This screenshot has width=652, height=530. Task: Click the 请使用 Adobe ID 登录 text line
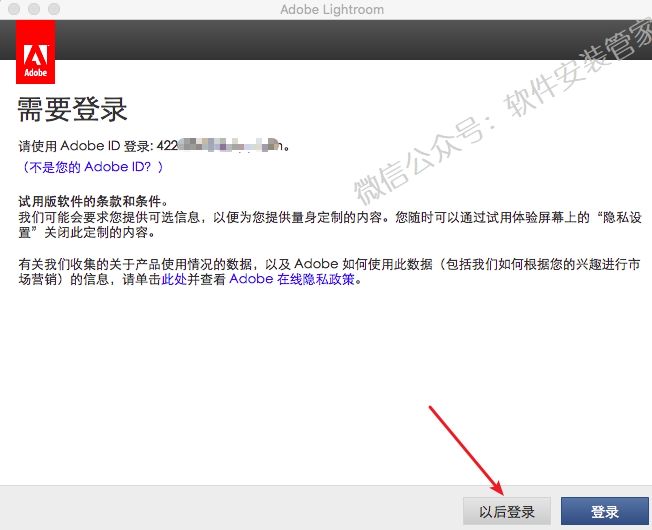pos(154,146)
